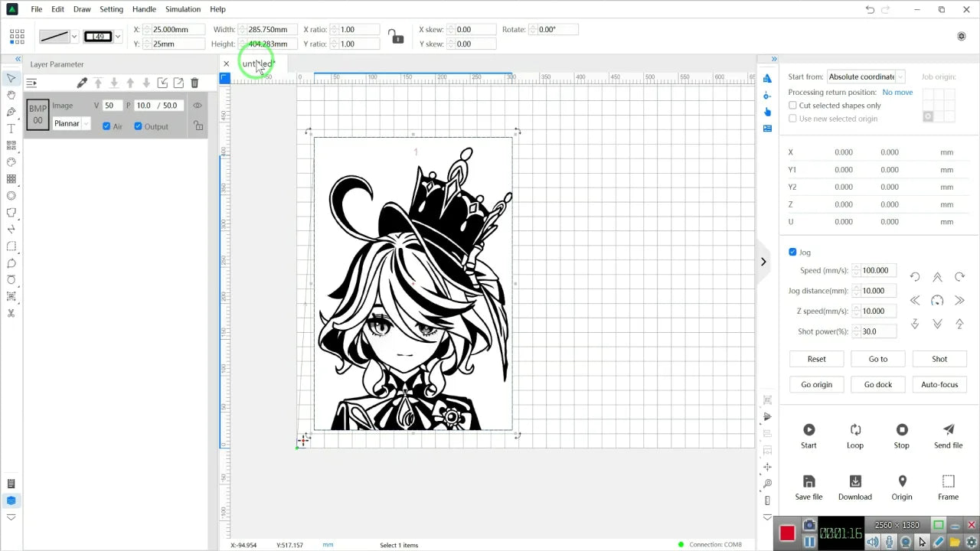Collapse the right control panel chevrons

[x=774, y=59]
